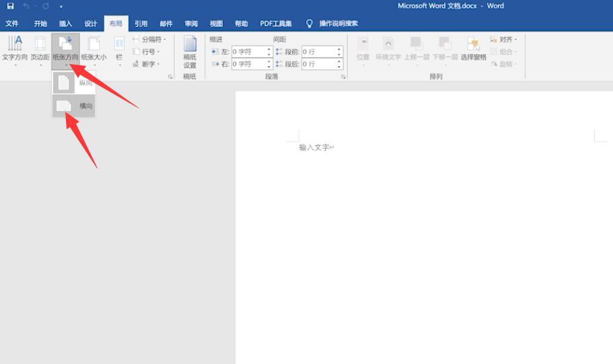Choose 横向 landscape orientation
The width and height of the screenshot is (613, 364).
pyautogui.click(x=74, y=106)
